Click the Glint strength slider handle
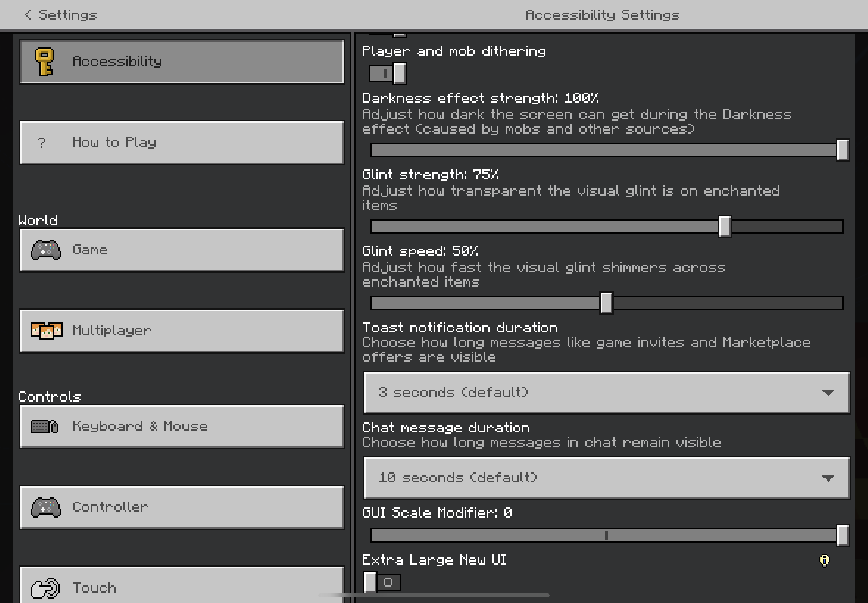868x603 pixels. point(725,227)
